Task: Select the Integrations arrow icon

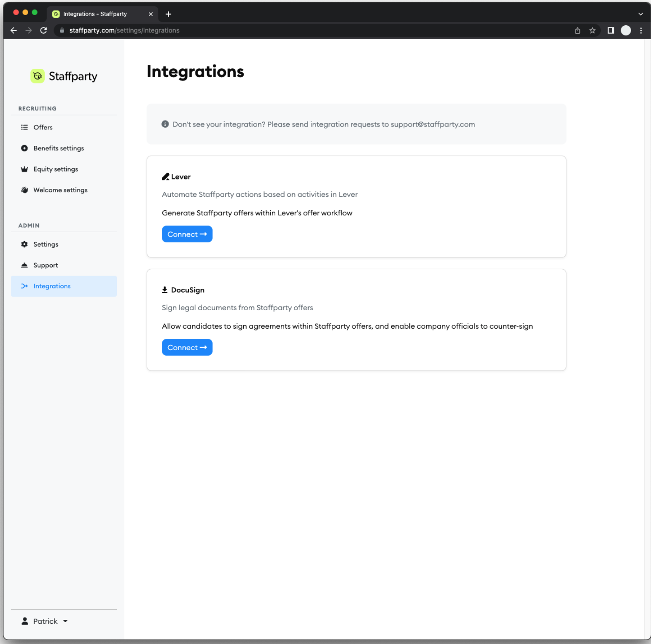Action: click(x=24, y=286)
